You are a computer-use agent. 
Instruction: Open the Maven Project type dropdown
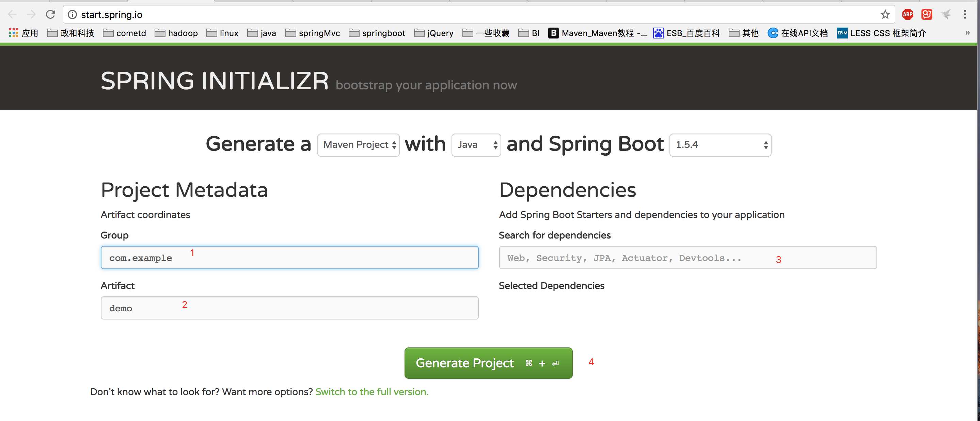358,145
